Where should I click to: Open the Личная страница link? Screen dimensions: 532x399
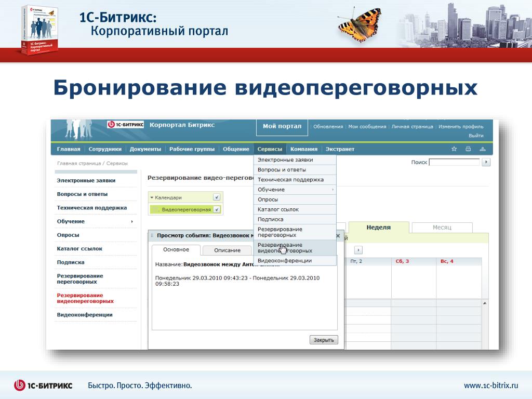click(412, 127)
